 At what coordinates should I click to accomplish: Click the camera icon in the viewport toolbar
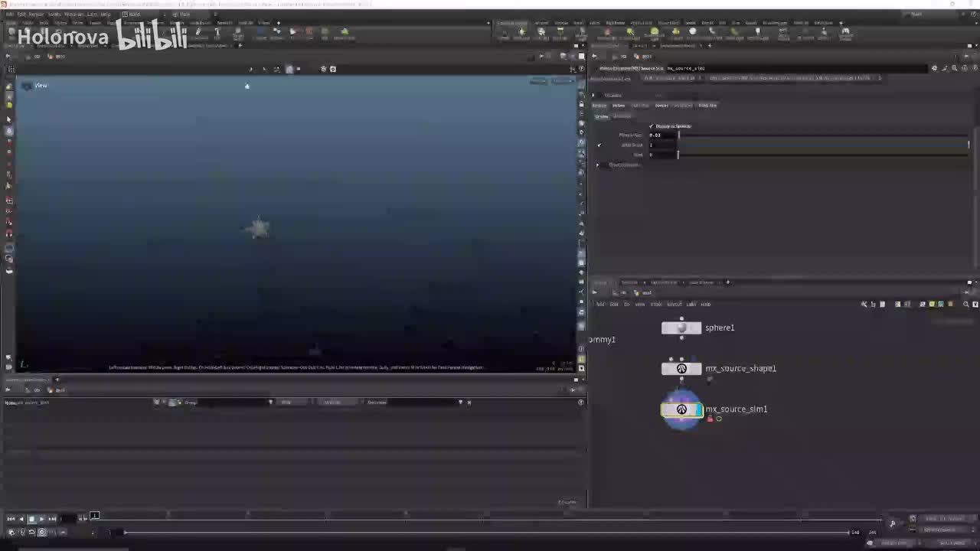pos(332,69)
